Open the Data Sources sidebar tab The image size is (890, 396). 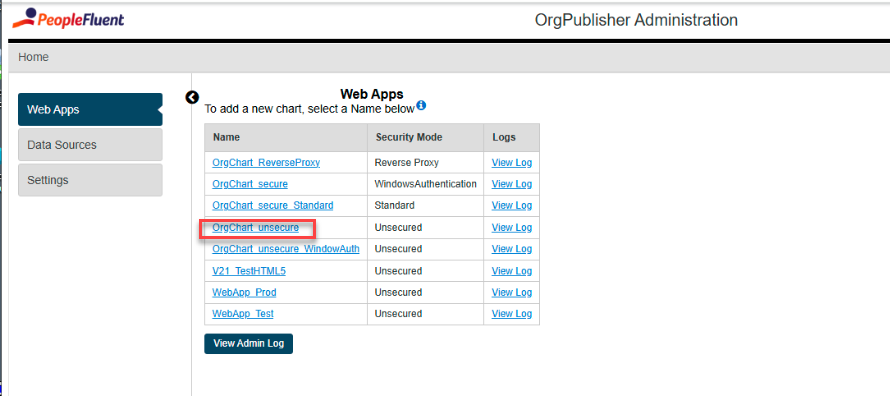click(x=90, y=145)
